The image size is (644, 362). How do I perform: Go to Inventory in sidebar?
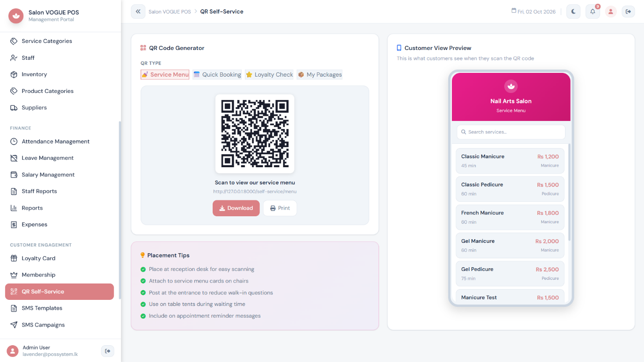[59, 74]
